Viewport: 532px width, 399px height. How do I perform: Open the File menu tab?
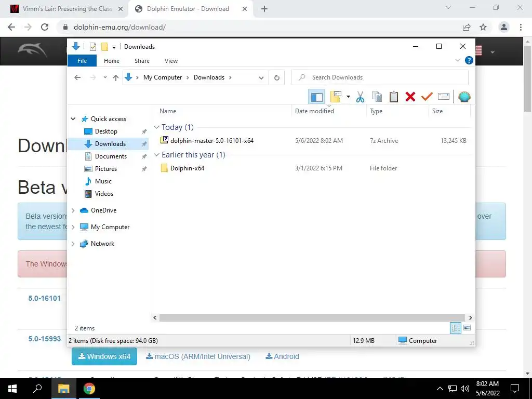point(82,61)
